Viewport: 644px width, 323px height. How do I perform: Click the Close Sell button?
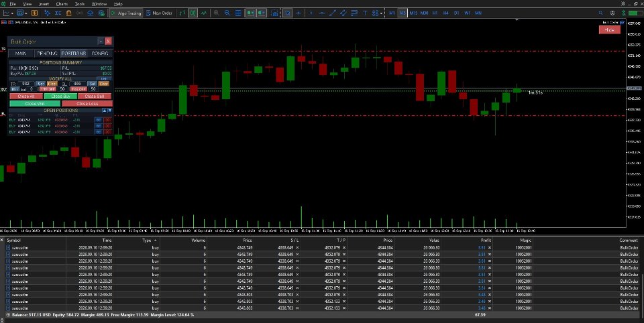point(95,96)
